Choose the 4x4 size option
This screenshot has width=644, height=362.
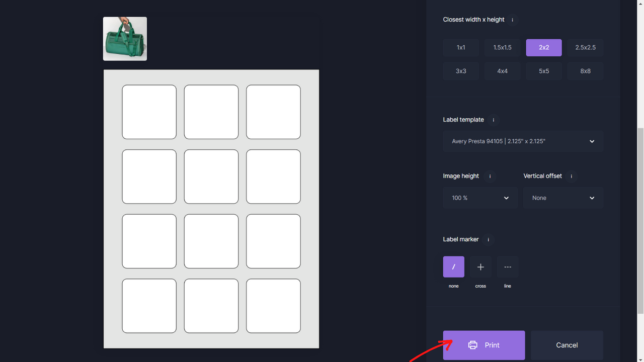(502, 71)
